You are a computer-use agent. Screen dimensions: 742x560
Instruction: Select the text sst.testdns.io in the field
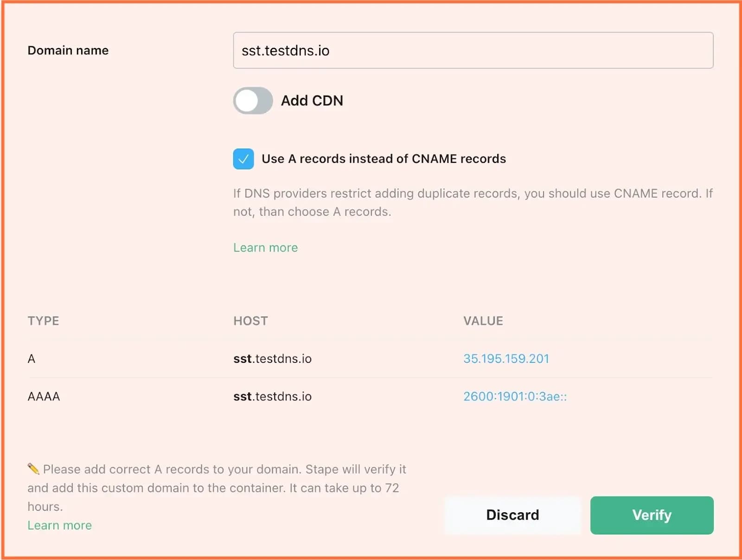(x=285, y=51)
